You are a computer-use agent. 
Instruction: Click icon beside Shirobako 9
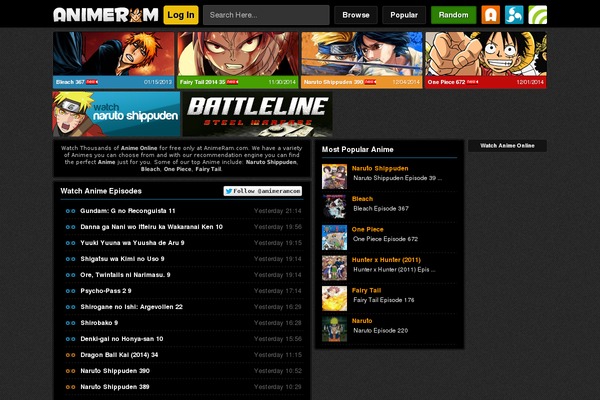(70, 323)
